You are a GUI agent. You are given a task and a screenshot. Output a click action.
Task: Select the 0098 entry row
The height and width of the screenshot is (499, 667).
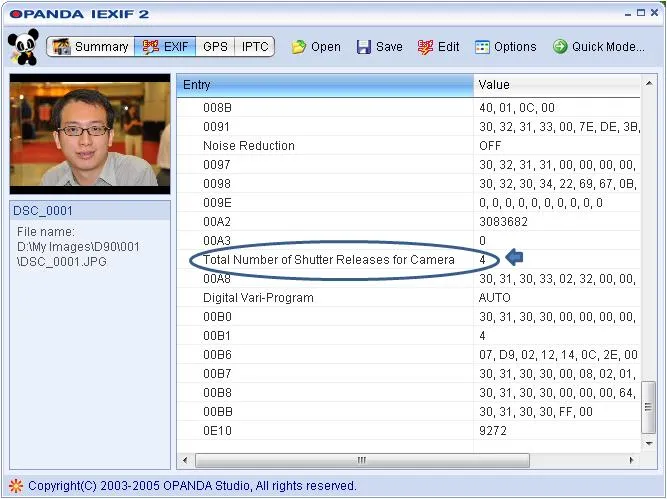(x=408, y=184)
